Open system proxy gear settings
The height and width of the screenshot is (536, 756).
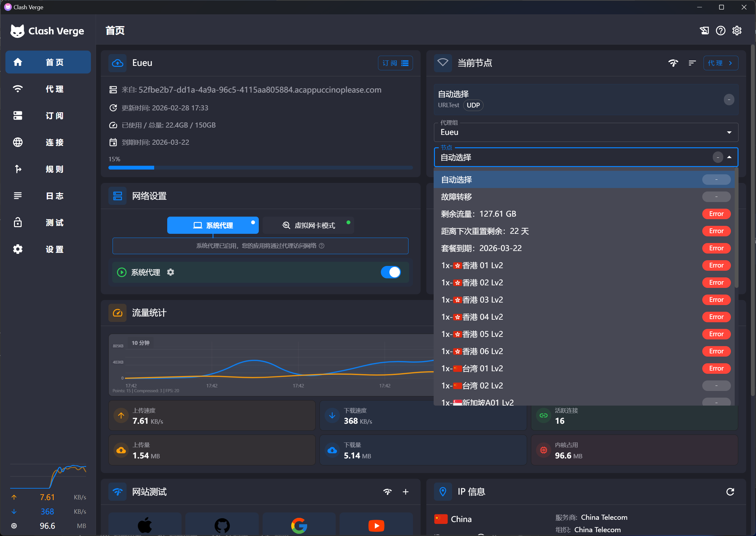pyautogui.click(x=170, y=272)
